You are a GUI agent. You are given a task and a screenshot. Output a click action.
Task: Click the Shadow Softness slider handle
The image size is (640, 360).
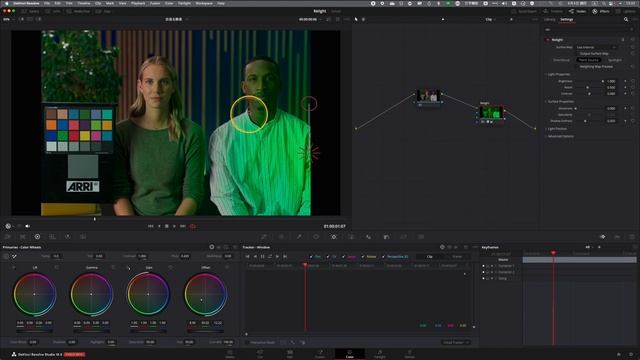[585, 121]
